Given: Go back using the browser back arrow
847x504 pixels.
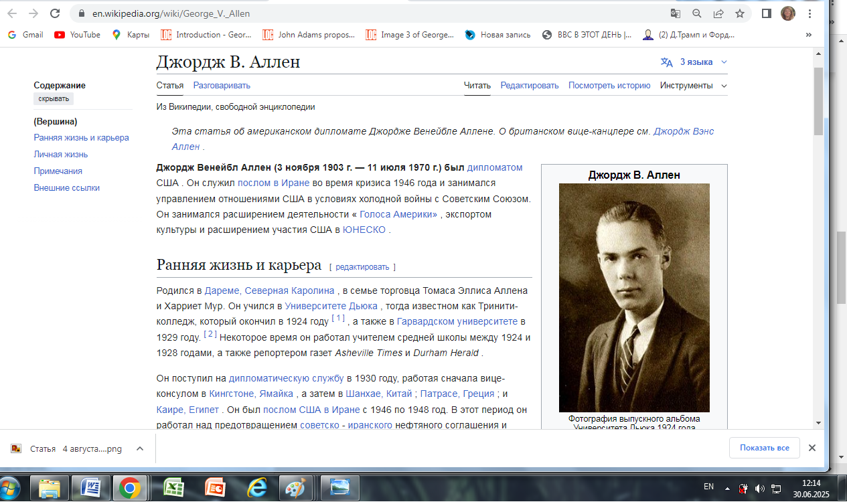Looking at the screenshot, I should point(12,13).
